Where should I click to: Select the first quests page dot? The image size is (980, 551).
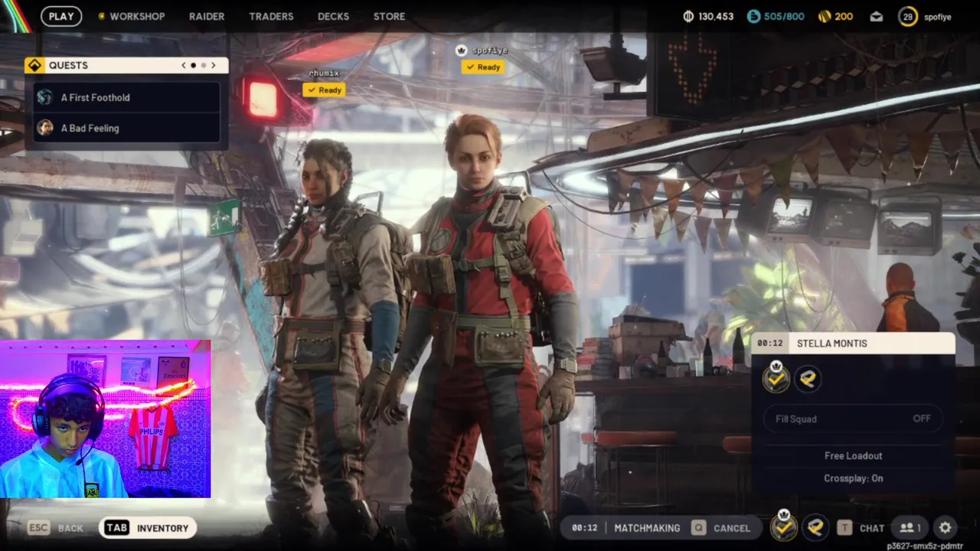click(193, 65)
